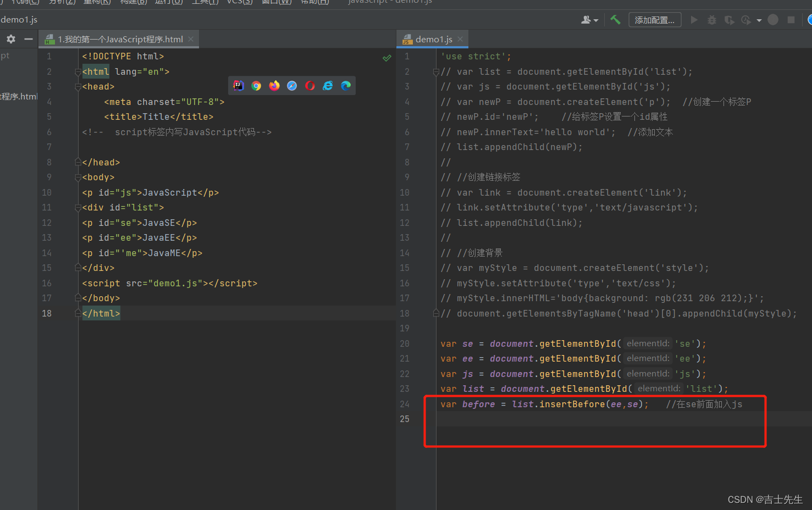Image resolution: width=812 pixels, height=510 pixels.
Task: Switch to the demo1.js tab
Action: tap(434, 39)
